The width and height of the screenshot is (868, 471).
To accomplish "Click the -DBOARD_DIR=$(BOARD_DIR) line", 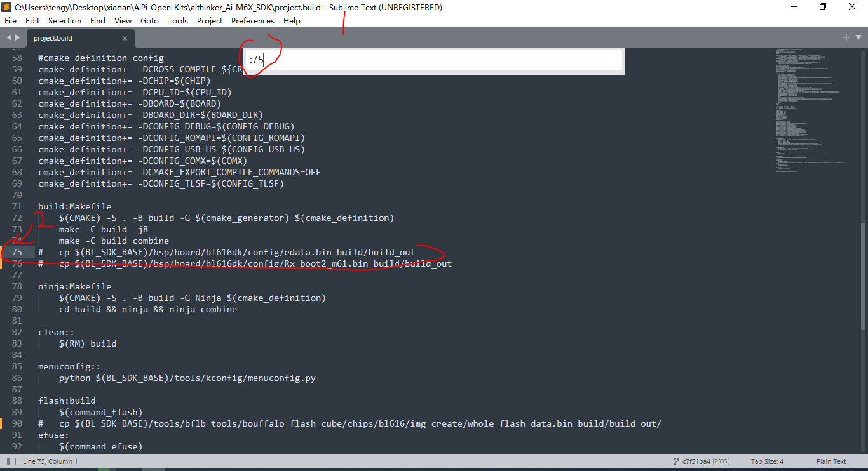I will tap(151, 115).
